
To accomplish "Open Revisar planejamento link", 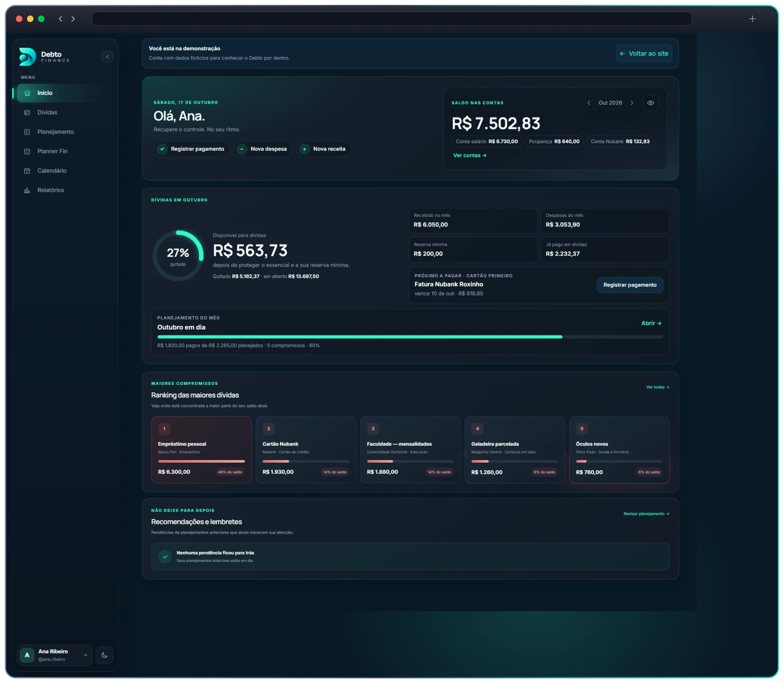I will (x=646, y=514).
